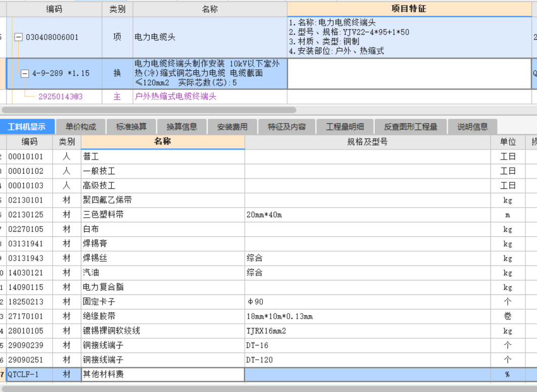Click code 29090251 cell
The height and width of the screenshot is (392, 537).
(29, 360)
